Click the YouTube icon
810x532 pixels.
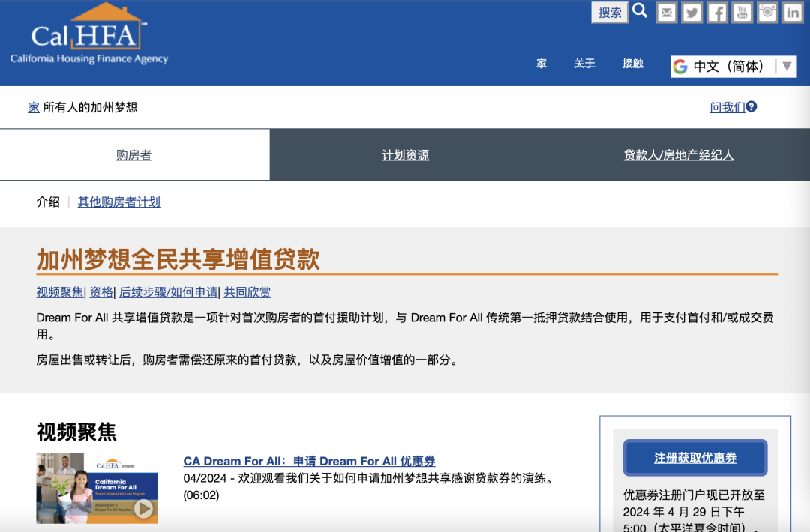point(742,12)
